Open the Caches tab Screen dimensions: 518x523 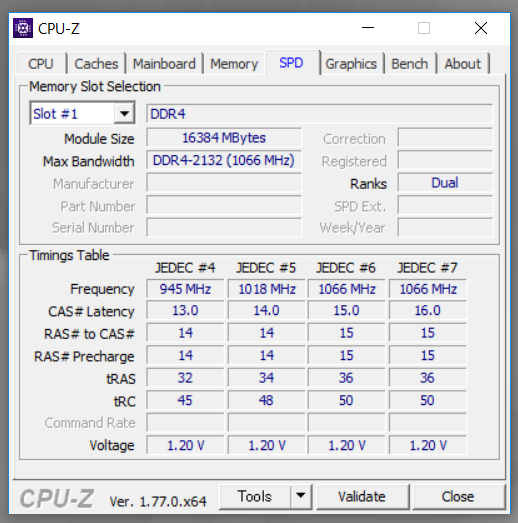click(x=96, y=63)
